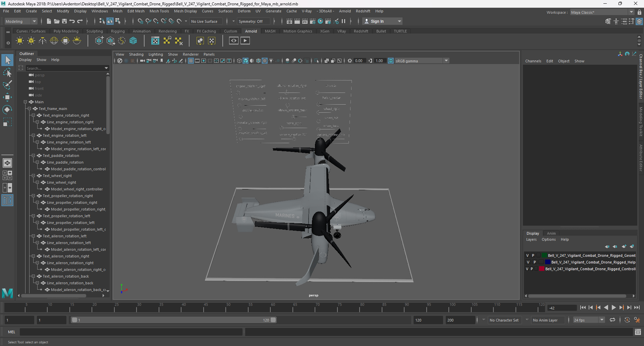Click the Arnold physical sky shelf icon
Image resolution: width=644 pixels, height=346 pixels.
click(x=77, y=41)
